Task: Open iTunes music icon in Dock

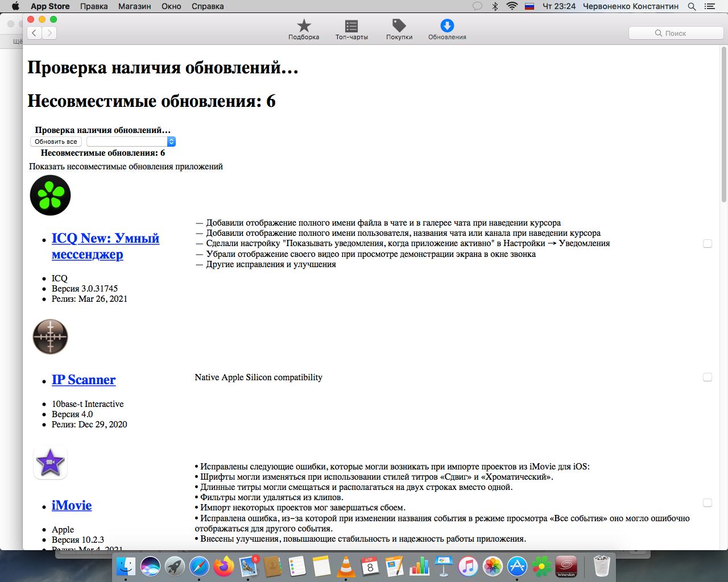Action: coord(468,567)
